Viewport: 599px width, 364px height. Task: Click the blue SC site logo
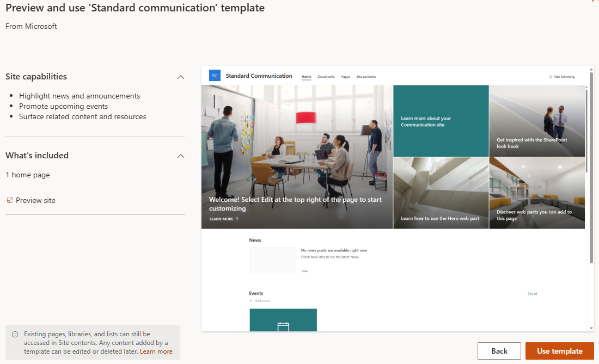point(215,76)
